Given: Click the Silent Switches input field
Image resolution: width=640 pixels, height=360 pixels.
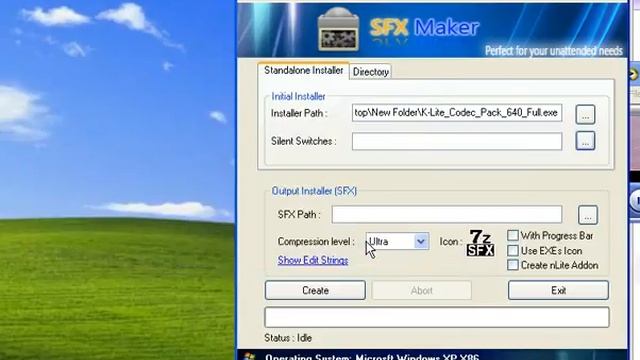Looking at the screenshot, I should point(457,141).
